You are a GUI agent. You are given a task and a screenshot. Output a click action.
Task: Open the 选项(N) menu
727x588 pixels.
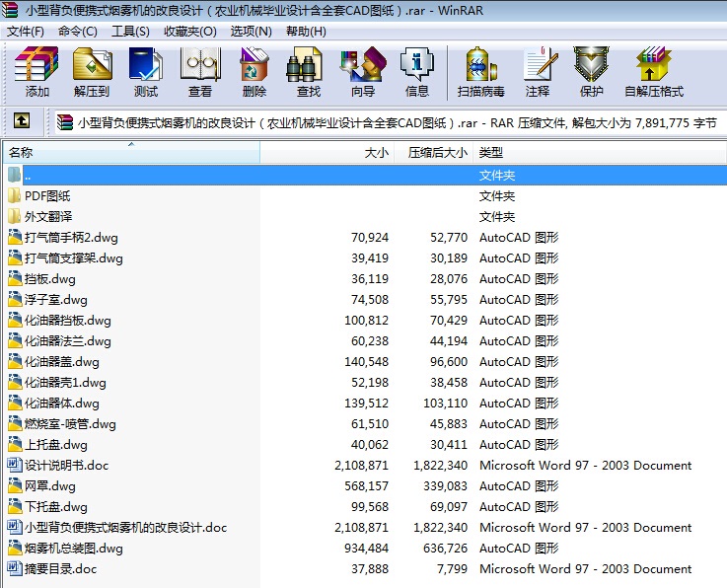pyautogui.click(x=251, y=31)
